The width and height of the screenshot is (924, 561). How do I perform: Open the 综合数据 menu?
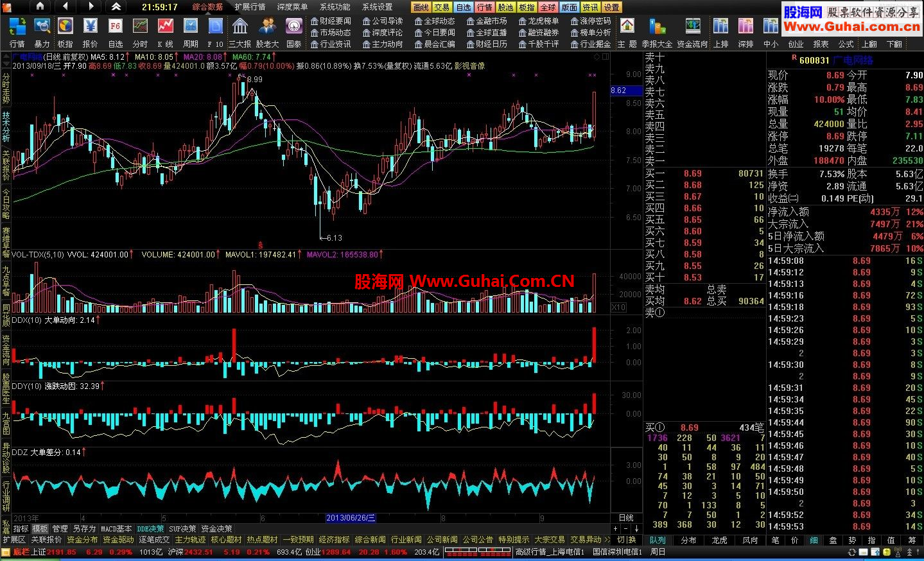tap(207, 7)
